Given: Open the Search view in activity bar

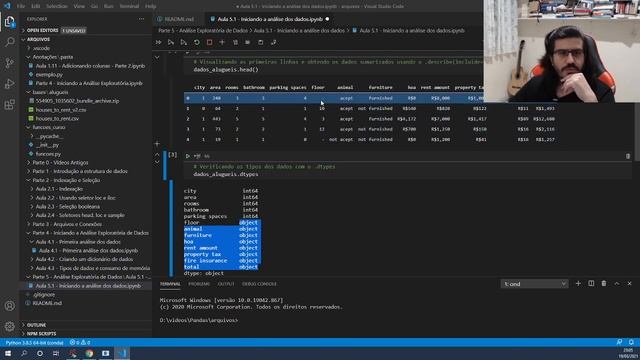Looking at the screenshot, I should pyautogui.click(x=9, y=42).
